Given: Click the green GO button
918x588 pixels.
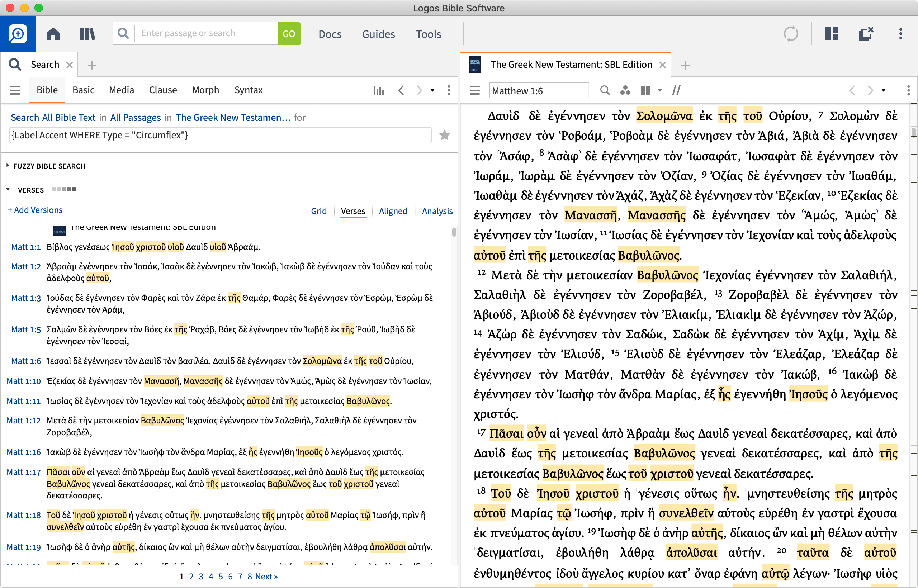Looking at the screenshot, I should click(289, 34).
